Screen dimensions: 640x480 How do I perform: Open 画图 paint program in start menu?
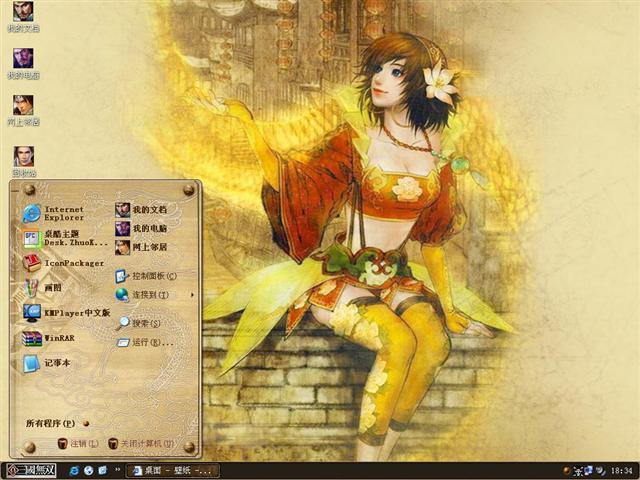pos(42,288)
